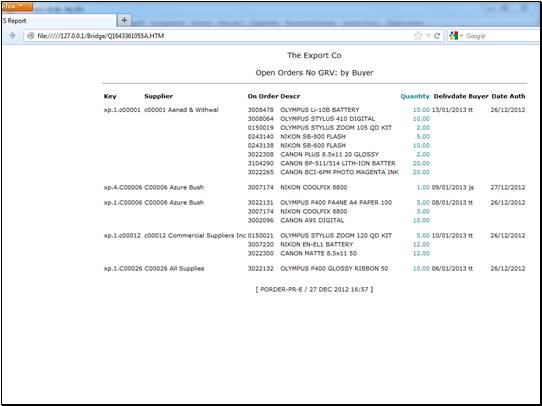Select supplier c00001 Aanad & Withwal
542x406 pixels.
[x=181, y=110]
